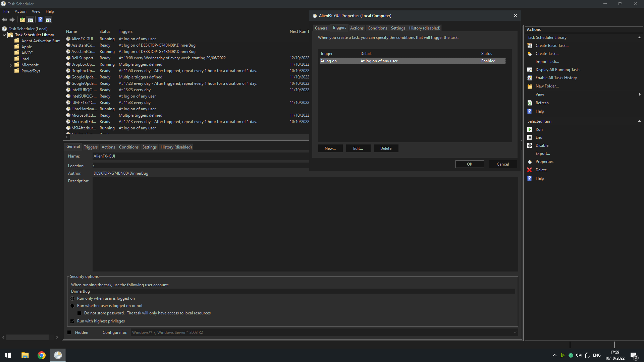Enable the Hidden checkbox
Image resolution: width=644 pixels, height=362 pixels.
(x=69, y=332)
